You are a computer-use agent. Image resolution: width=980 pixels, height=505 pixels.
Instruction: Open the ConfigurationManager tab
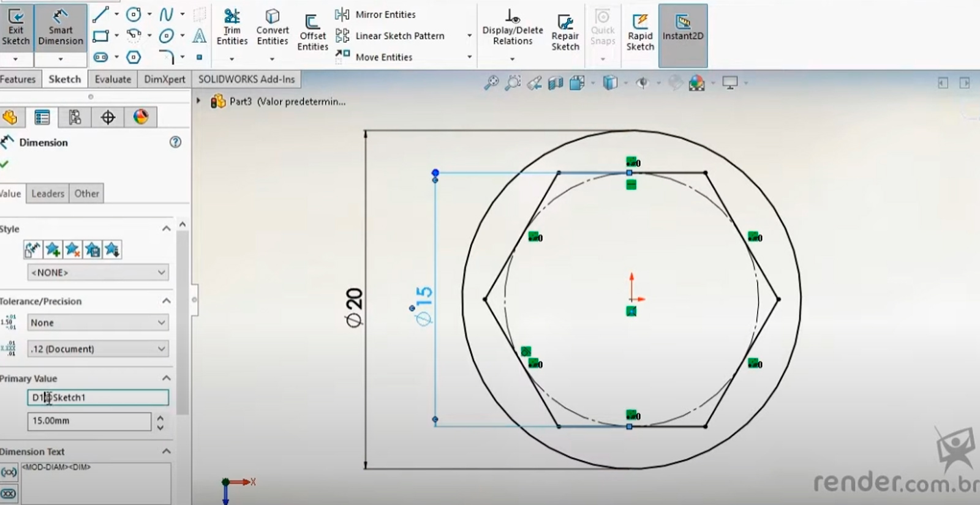(75, 118)
